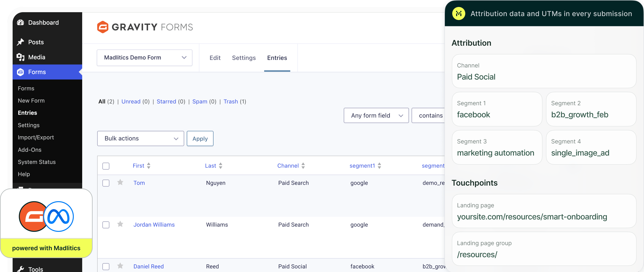Sort by First column arrows
Viewport: 644px width, 272px height.
(149, 166)
